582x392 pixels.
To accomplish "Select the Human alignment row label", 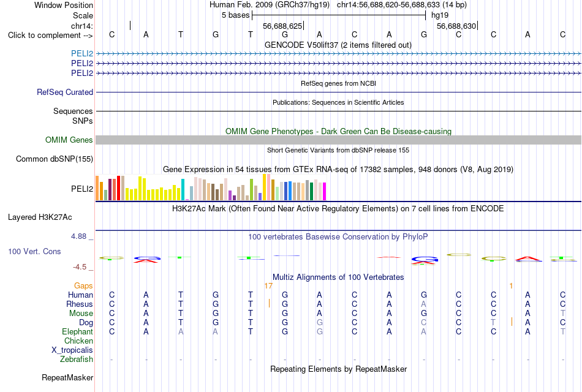I will pyautogui.click(x=80, y=295).
